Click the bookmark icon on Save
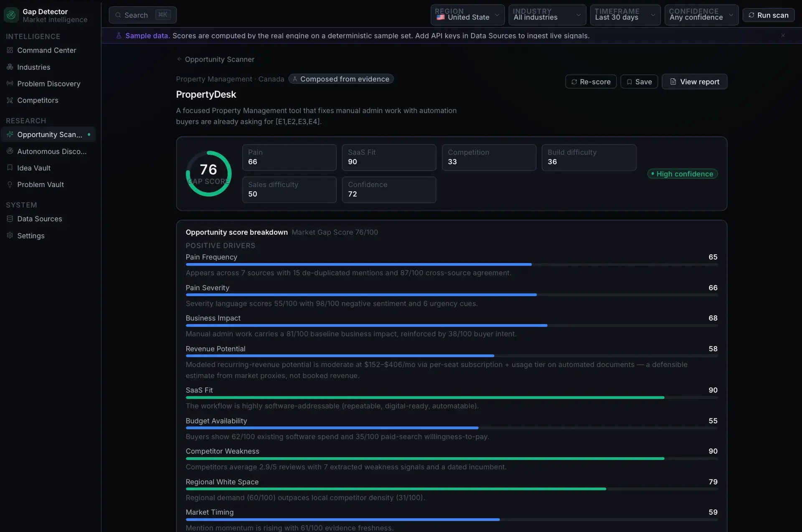The width and height of the screenshot is (802, 532). 629,82
